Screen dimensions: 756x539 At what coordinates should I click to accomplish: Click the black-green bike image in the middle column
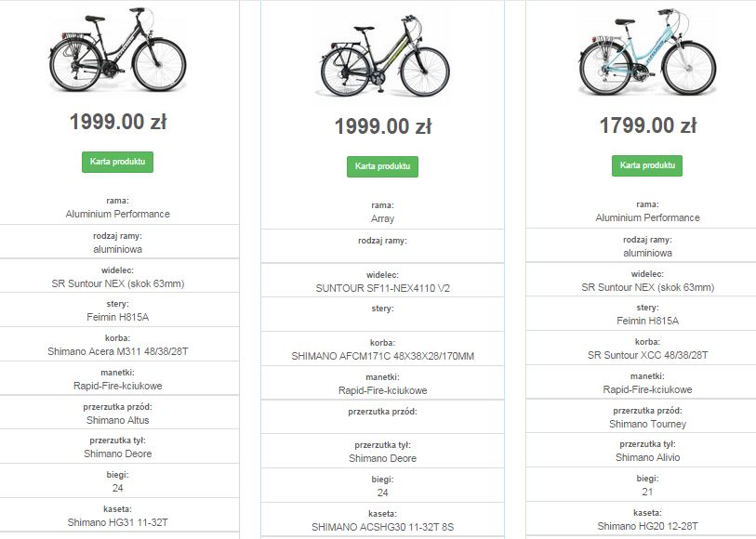pos(385,56)
